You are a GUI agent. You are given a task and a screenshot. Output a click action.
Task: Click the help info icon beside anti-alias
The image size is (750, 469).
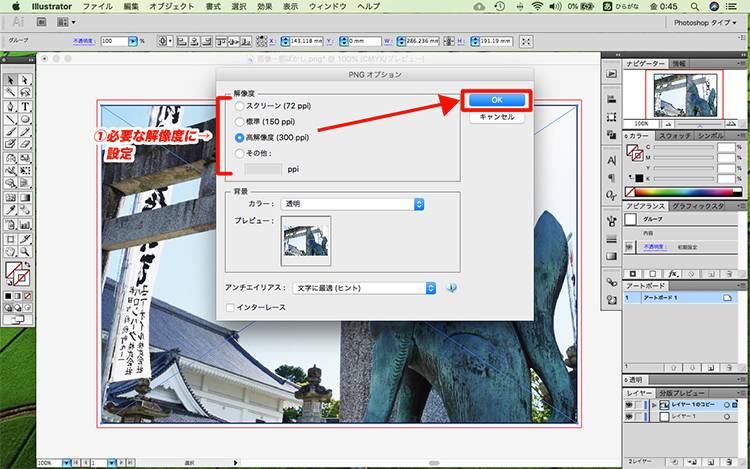point(451,288)
